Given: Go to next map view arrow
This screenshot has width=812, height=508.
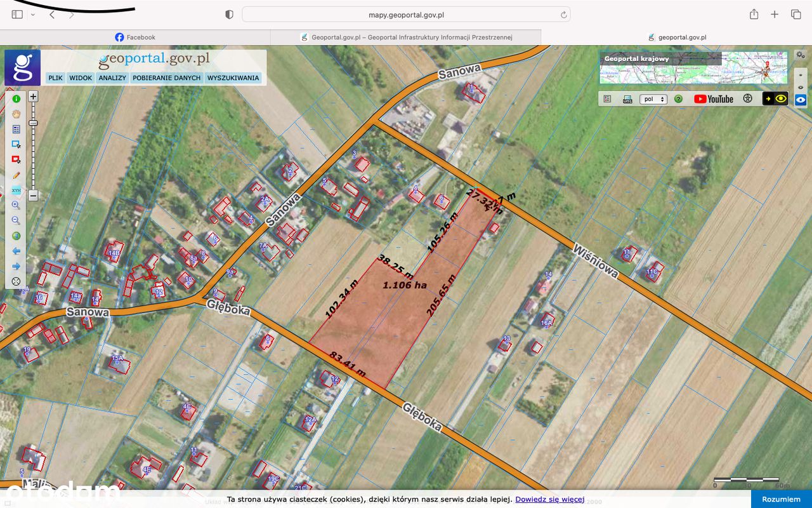Looking at the screenshot, I should (16, 266).
